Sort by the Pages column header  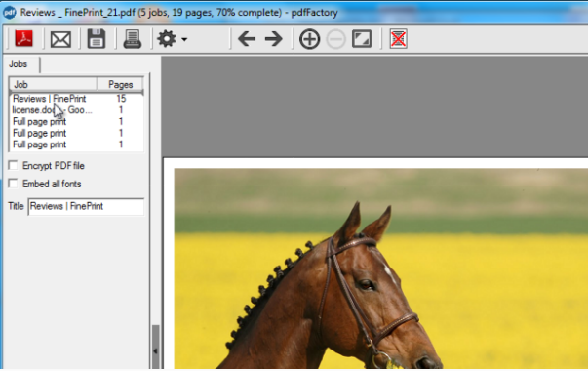tap(120, 84)
